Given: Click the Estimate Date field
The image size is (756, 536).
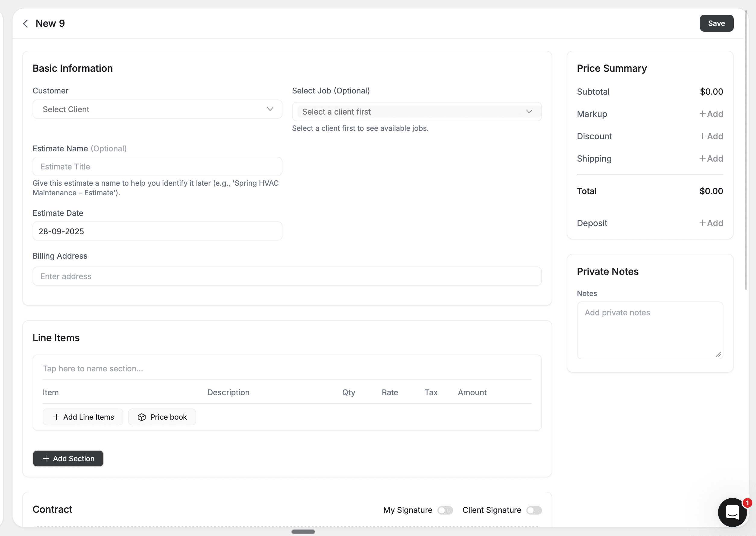Looking at the screenshot, I should 157,231.
